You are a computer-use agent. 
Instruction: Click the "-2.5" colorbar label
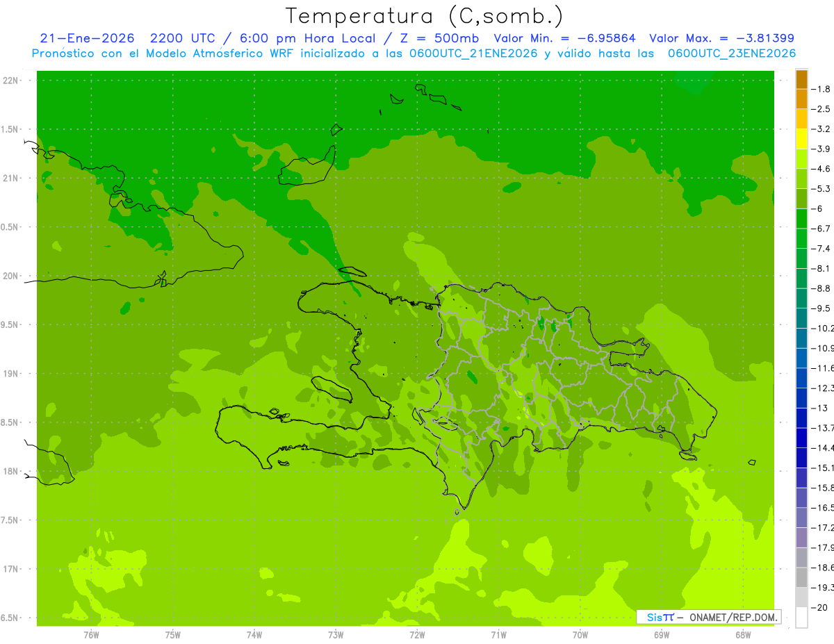click(822, 109)
